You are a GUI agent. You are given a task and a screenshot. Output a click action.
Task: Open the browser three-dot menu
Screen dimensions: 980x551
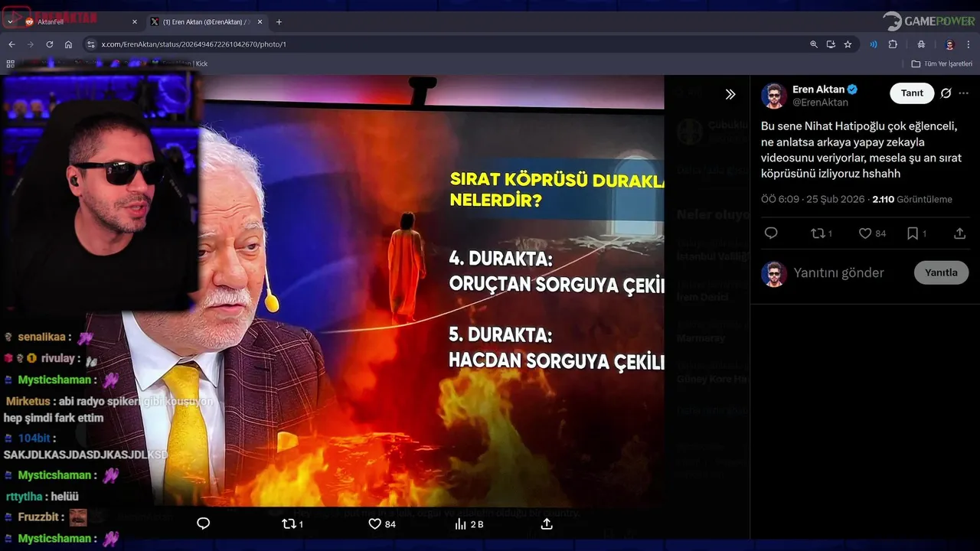tap(969, 44)
